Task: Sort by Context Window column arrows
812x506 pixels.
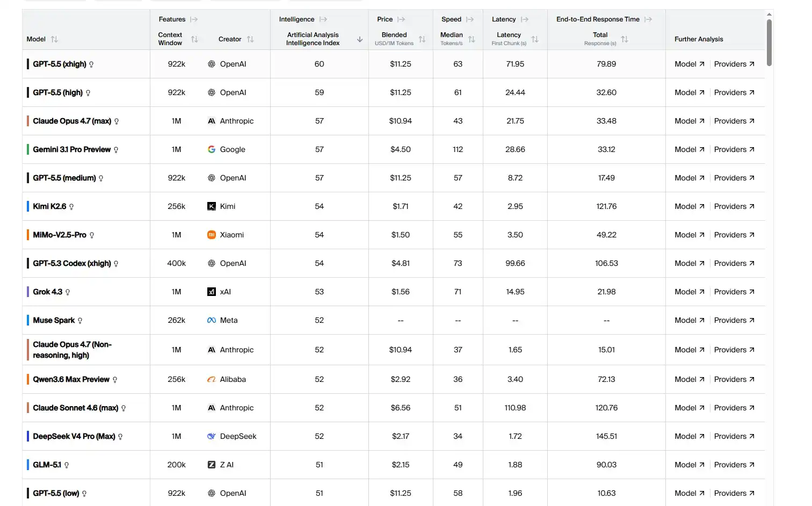Action: point(194,39)
